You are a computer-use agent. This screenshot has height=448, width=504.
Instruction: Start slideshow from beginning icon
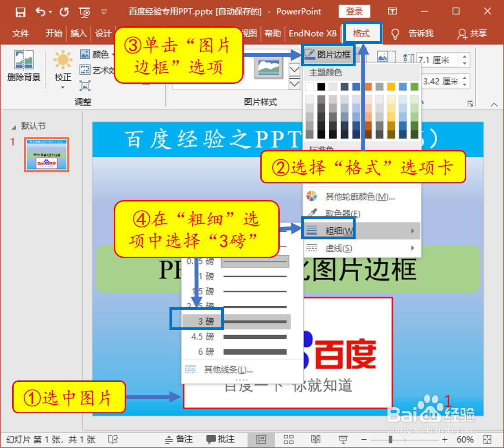[x=85, y=12]
